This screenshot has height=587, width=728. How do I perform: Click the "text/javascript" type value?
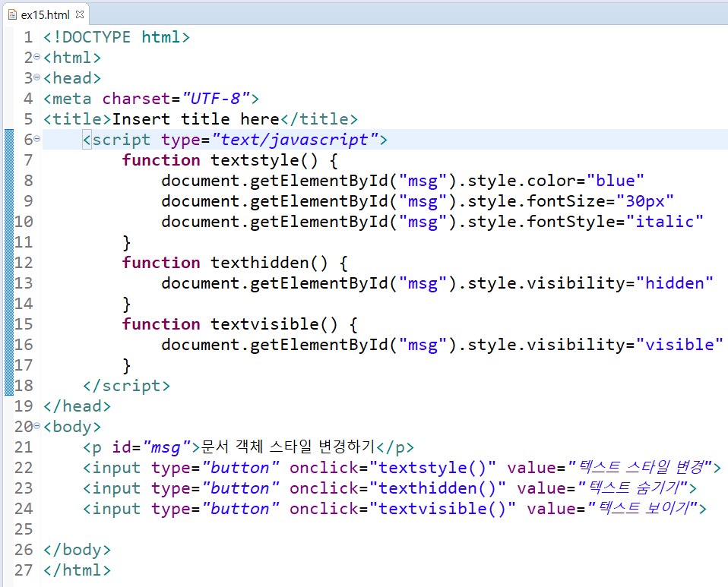pyautogui.click(x=295, y=140)
